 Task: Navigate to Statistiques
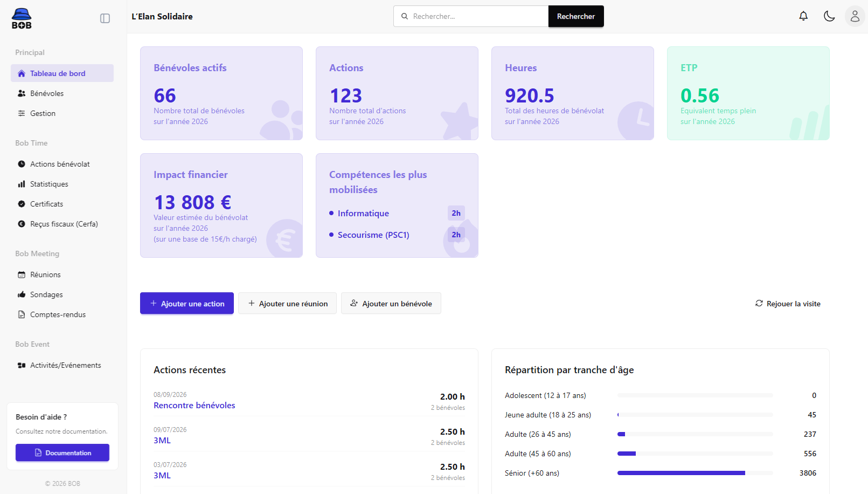(x=62, y=184)
